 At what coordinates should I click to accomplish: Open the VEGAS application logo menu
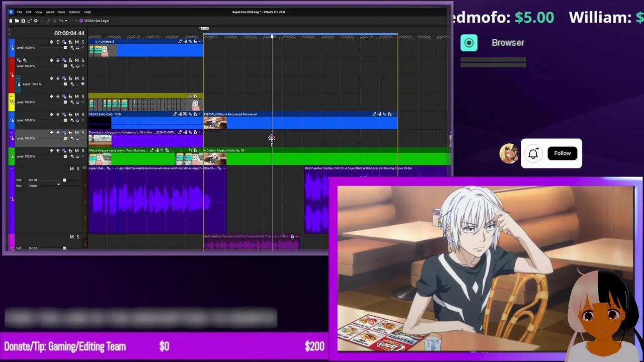coord(11,12)
